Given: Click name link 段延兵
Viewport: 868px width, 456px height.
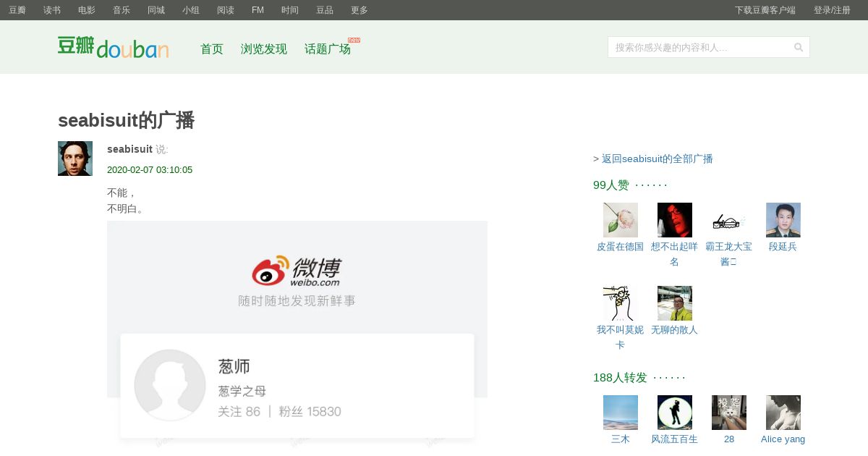Looking at the screenshot, I should [783, 247].
